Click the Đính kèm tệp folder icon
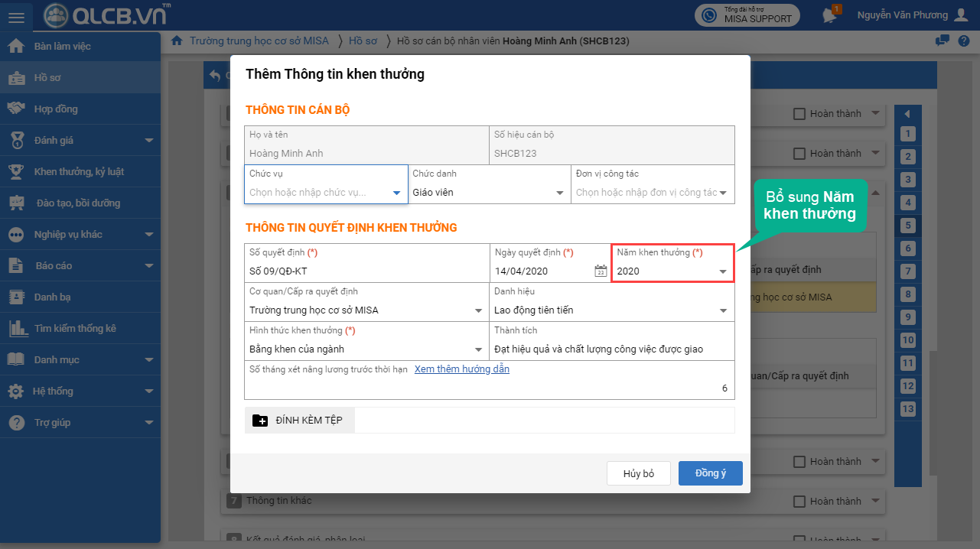 260,421
